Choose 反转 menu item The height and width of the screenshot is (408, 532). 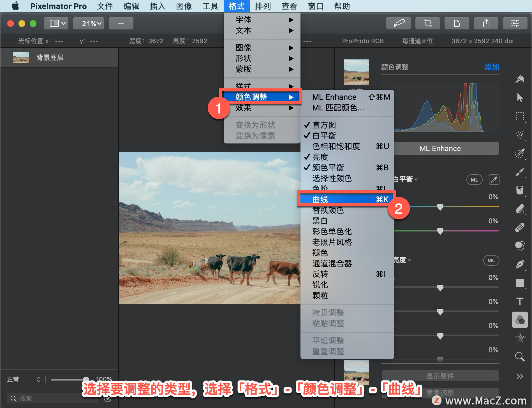click(x=347, y=274)
